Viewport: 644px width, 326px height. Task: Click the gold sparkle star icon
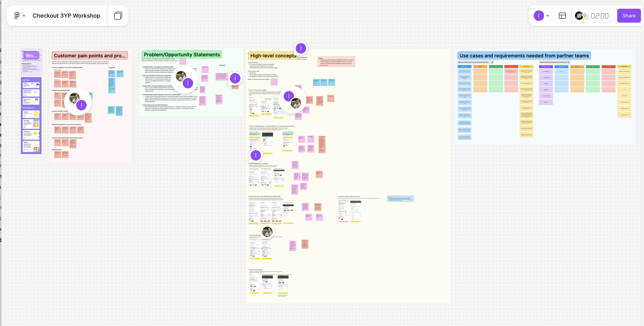click(586, 16)
